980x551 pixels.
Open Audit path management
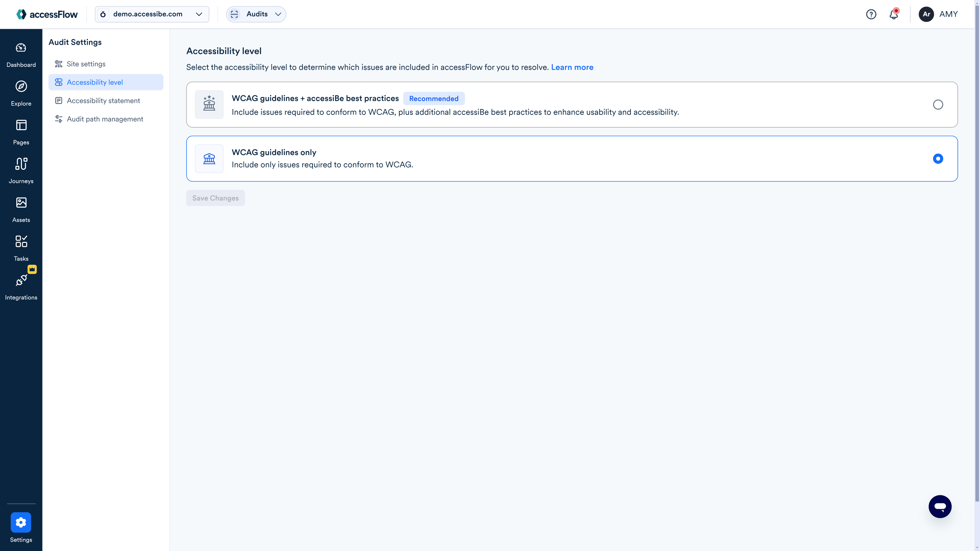[x=105, y=118]
